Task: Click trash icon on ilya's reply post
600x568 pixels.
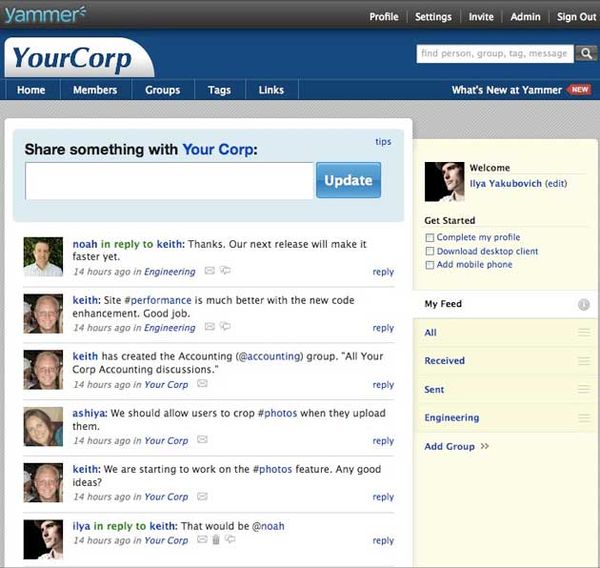Action: 216,539
